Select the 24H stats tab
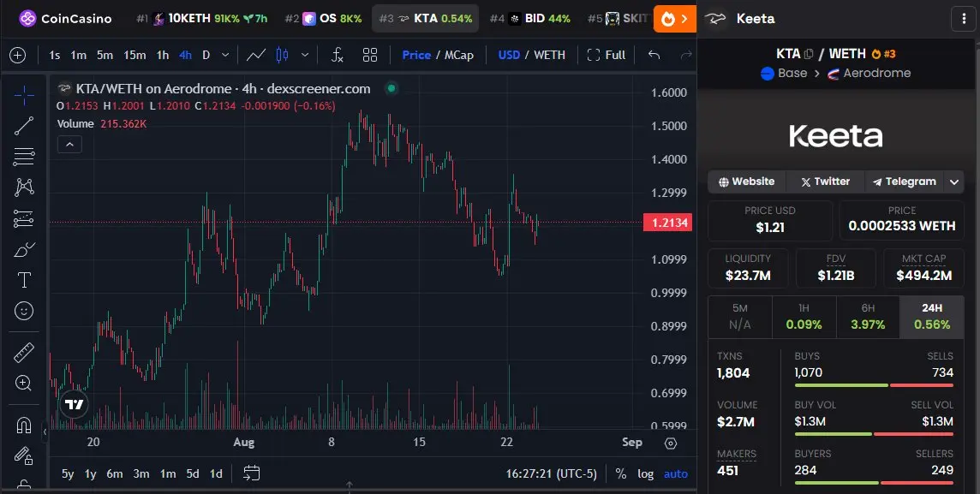980x494 pixels. tap(932, 317)
